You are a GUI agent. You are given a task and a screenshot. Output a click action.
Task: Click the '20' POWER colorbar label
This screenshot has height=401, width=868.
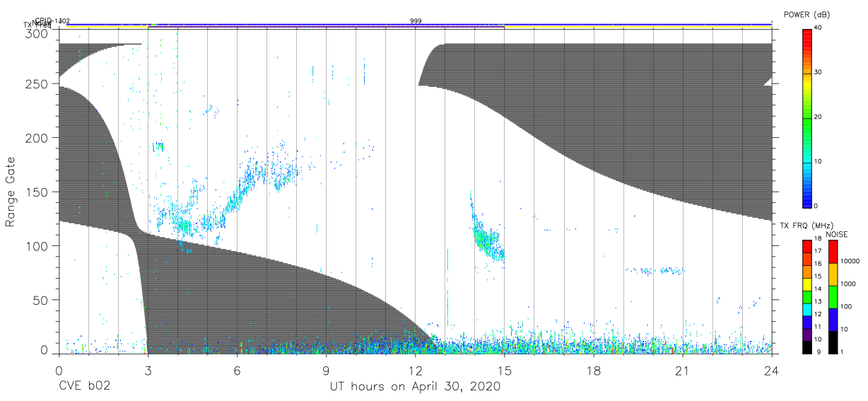pos(818,117)
